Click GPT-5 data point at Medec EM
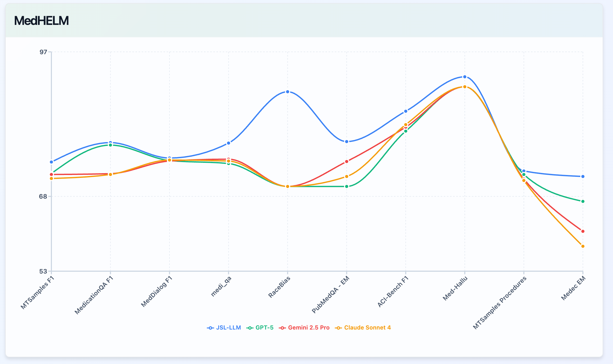Viewport: 613px width, 364px height. (583, 201)
